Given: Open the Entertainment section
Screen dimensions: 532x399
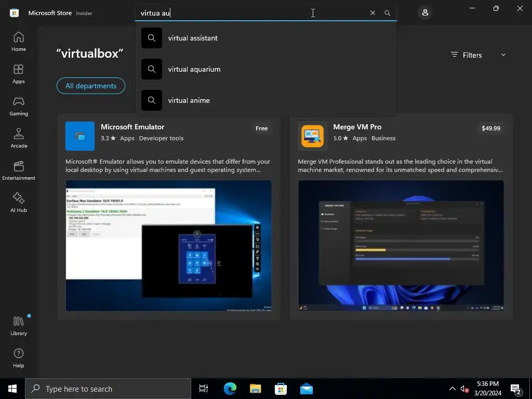Looking at the screenshot, I should pyautogui.click(x=19, y=170).
